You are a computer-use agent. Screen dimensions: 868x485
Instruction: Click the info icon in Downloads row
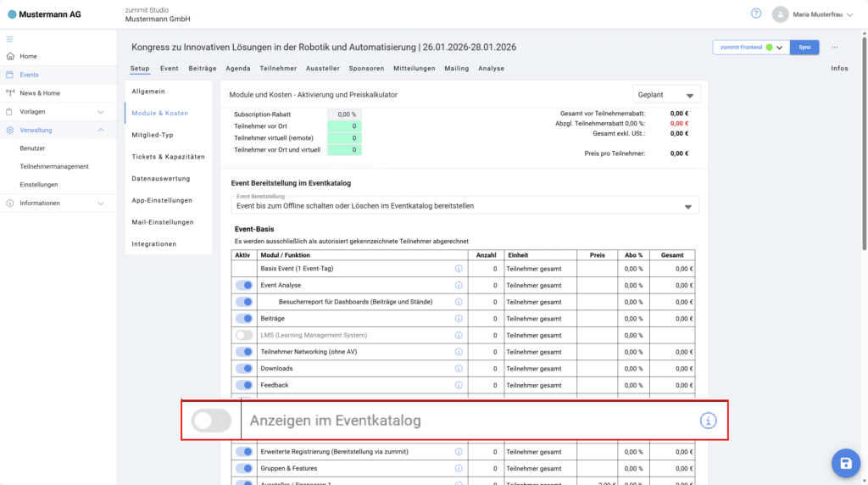tap(459, 368)
